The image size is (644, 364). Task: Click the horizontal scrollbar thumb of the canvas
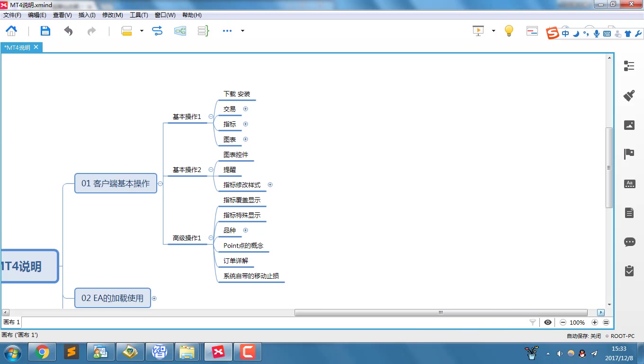(441, 312)
